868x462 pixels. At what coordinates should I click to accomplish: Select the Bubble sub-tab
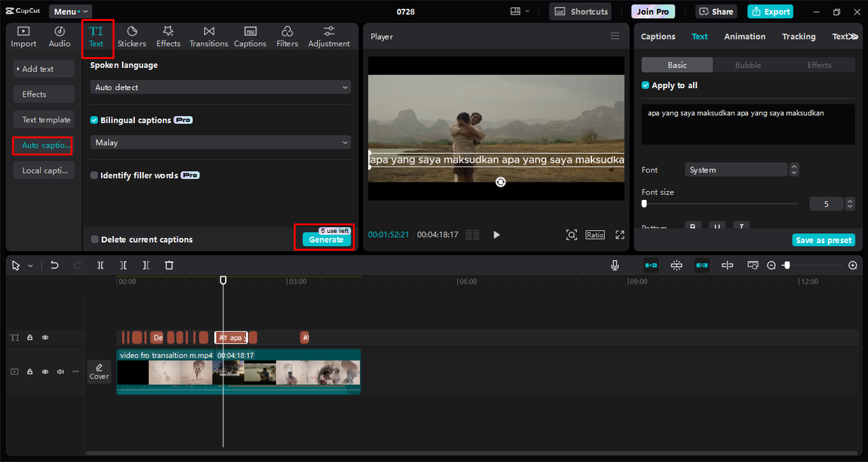(x=748, y=65)
